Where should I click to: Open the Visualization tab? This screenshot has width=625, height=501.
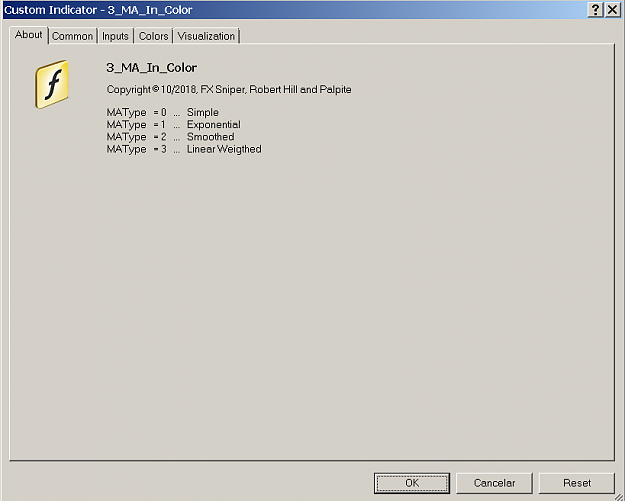click(x=206, y=36)
